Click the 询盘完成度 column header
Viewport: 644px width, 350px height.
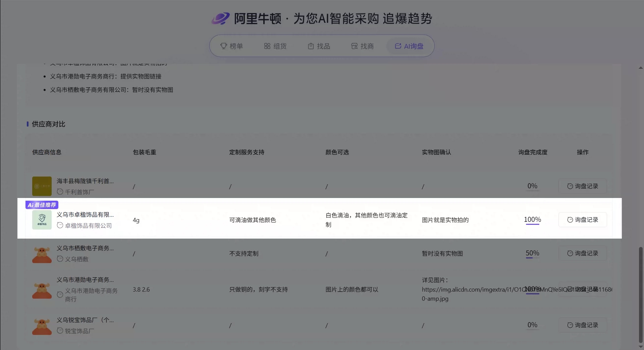tap(533, 152)
